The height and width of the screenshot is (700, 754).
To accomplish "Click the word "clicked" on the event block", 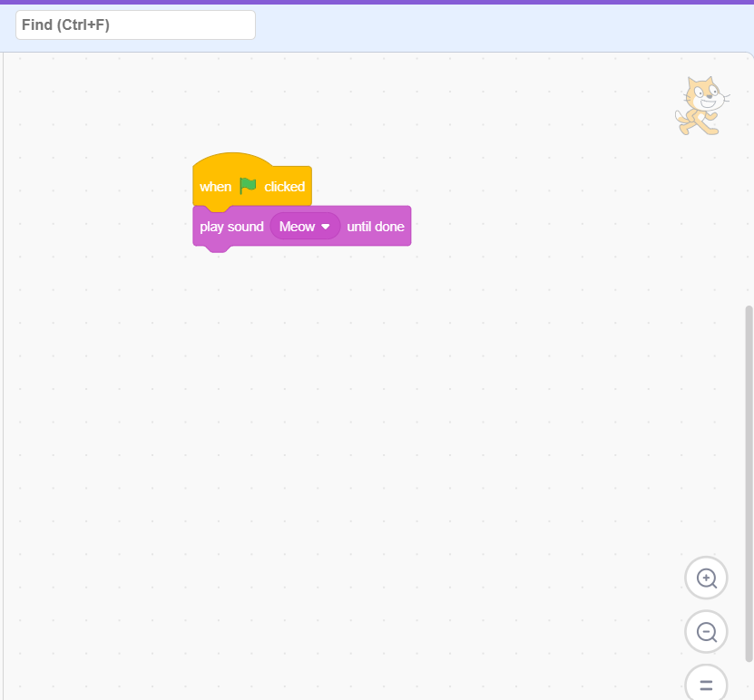I will [285, 187].
